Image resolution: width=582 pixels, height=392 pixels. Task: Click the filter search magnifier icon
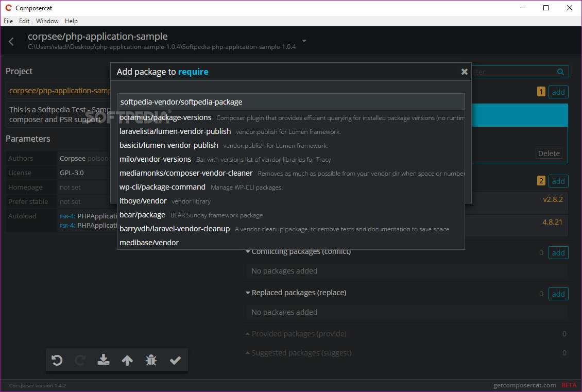click(560, 72)
